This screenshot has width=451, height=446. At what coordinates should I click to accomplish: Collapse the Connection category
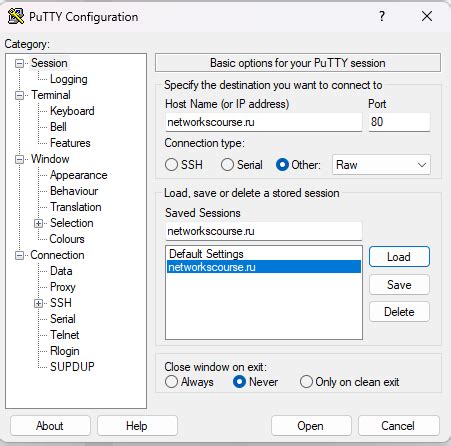coord(19,256)
